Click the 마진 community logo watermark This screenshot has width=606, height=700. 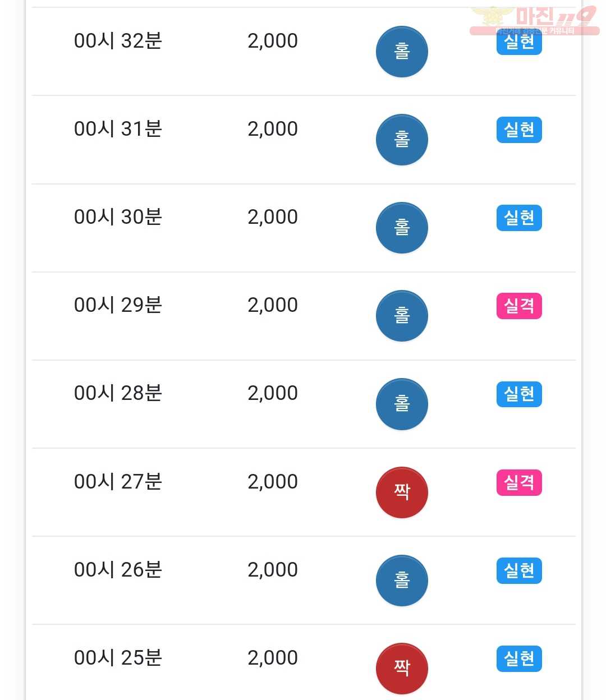(534, 20)
